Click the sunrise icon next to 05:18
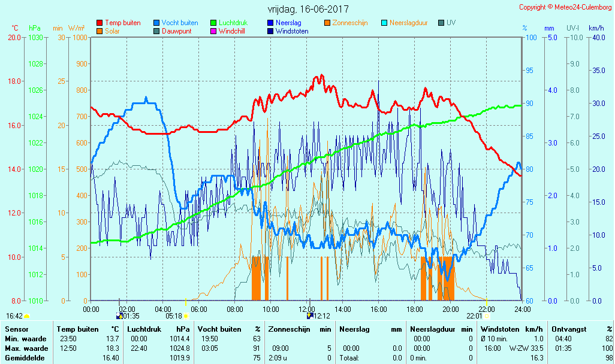Screen dimensions: 615x364 pyautogui.click(x=186, y=316)
